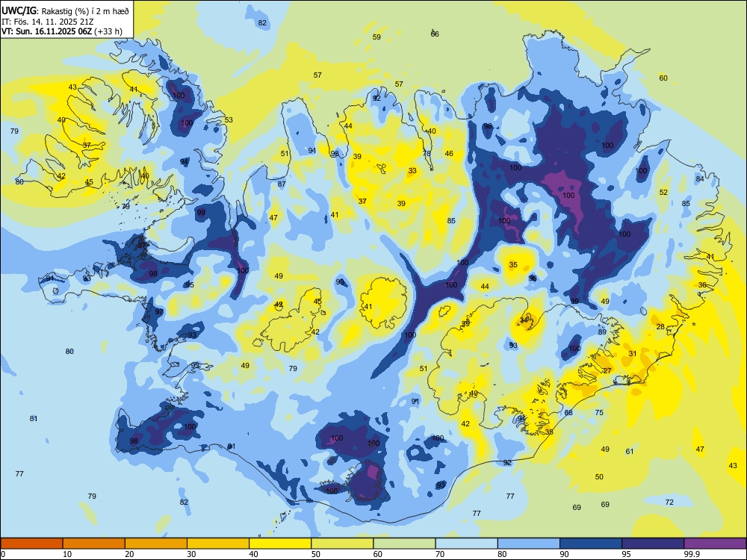This screenshot has width=747, height=560.
Task: Click the map value '94' in the Westfjords
Action: pos(184,162)
